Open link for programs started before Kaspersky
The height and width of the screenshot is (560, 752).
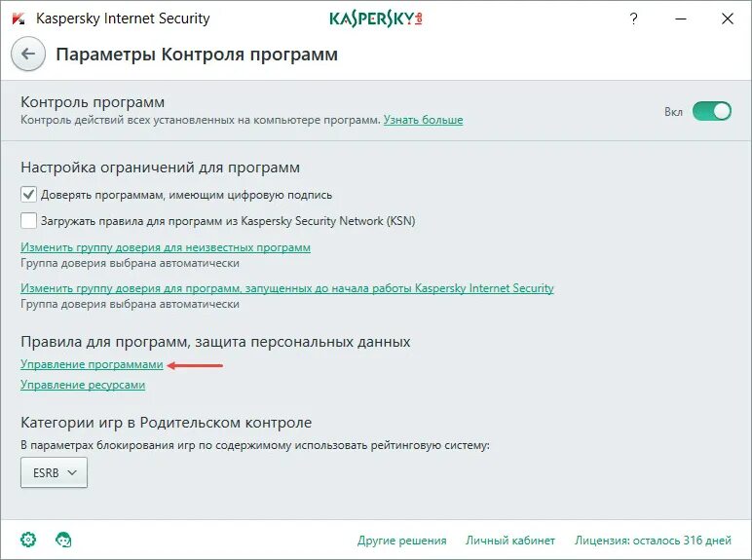[x=286, y=288]
